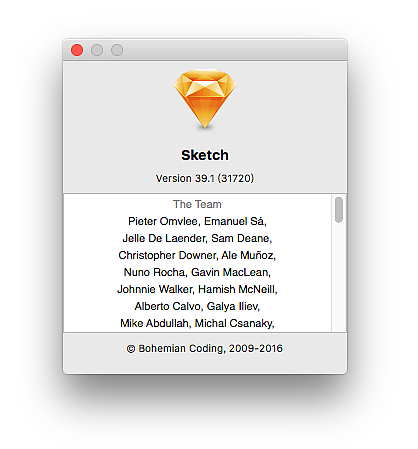This screenshot has height=449, width=418.
Task: Click the disabled minimize button
Action: [x=97, y=50]
